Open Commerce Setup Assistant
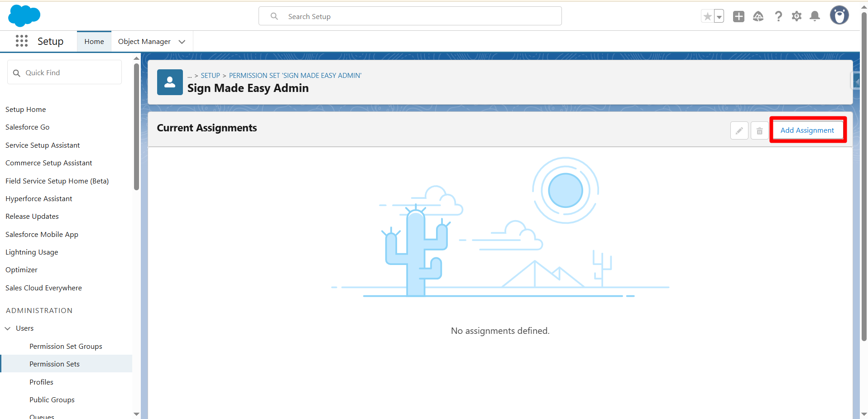The image size is (868, 419). tap(49, 163)
